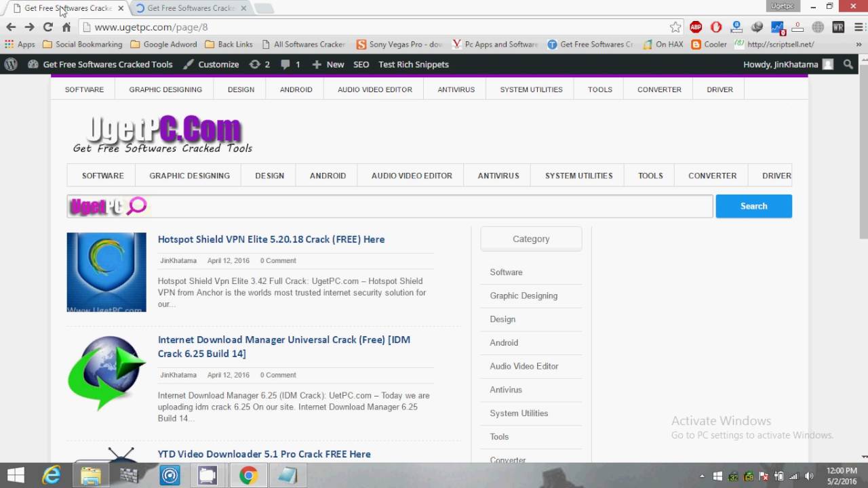The height and width of the screenshot is (488, 868).
Task: Open the SEO admin bar menu
Action: 361,64
